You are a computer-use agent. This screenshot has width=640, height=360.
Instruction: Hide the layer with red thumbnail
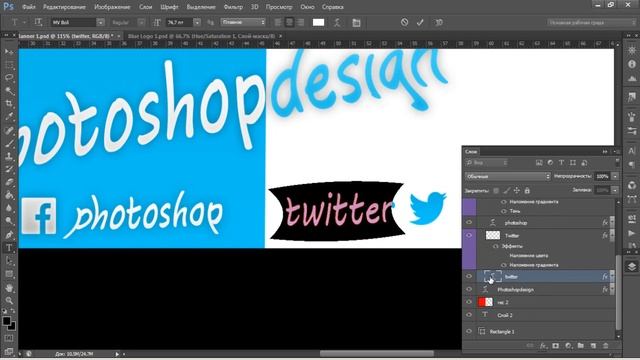click(x=469, y=302)
